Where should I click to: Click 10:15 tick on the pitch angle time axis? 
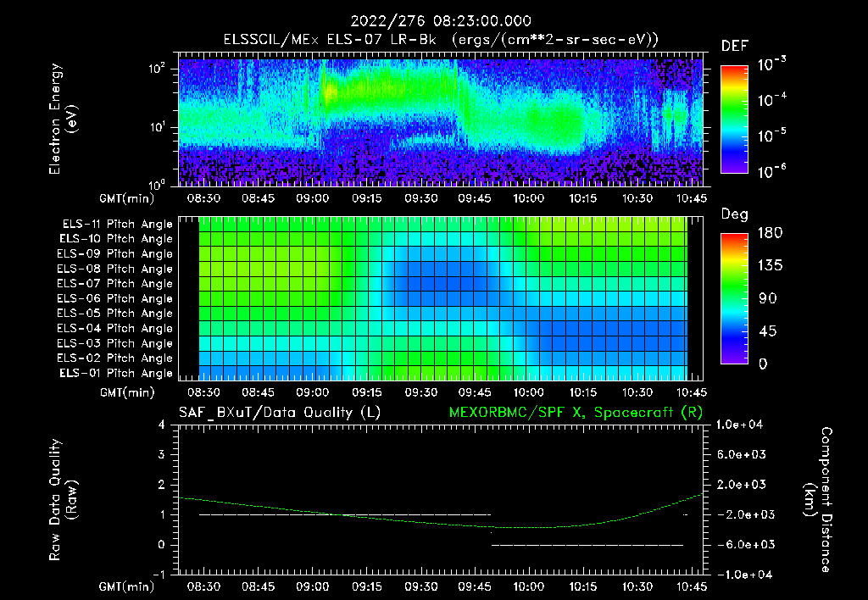[x=583, y=392]
